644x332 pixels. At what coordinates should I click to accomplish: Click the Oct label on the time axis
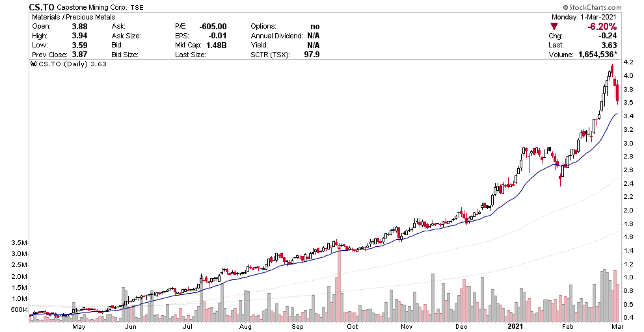tap(353, 327)
